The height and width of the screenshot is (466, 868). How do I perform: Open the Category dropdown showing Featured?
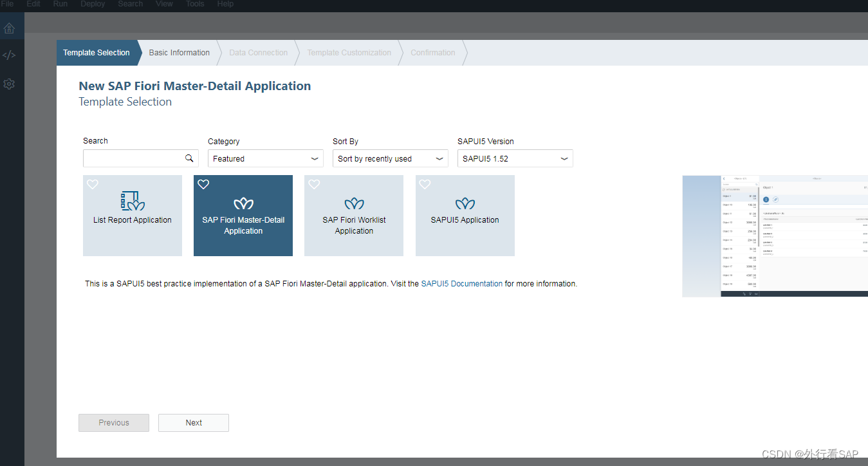click(266, 158)
